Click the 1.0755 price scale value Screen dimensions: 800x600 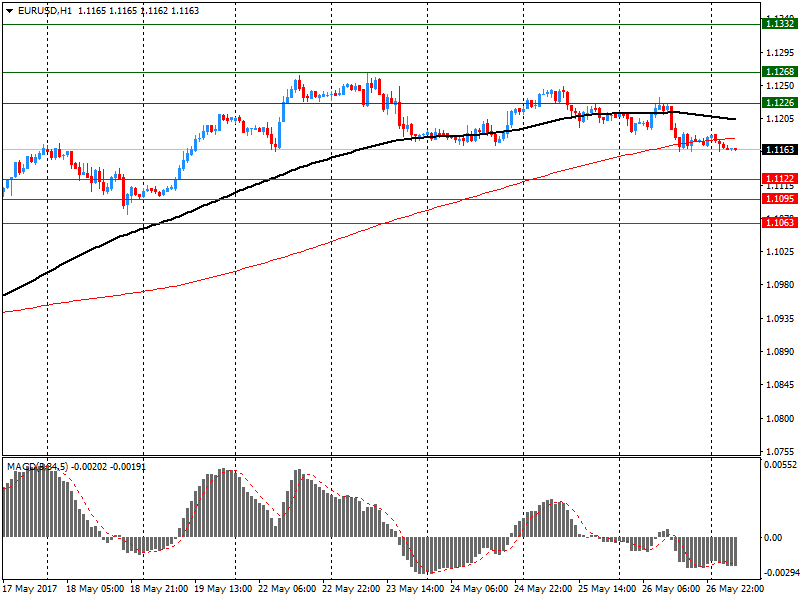tap(781, 452)
